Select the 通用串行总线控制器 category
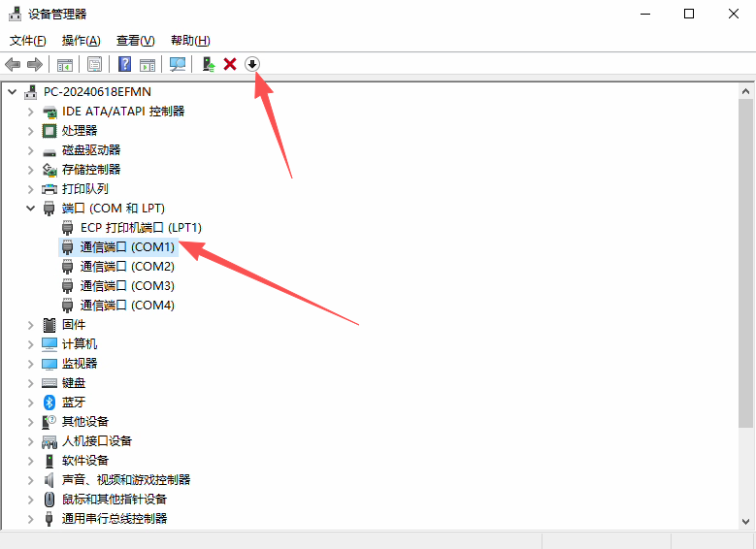The width and height of the screenshot is (756, 549). pos(115,519)
